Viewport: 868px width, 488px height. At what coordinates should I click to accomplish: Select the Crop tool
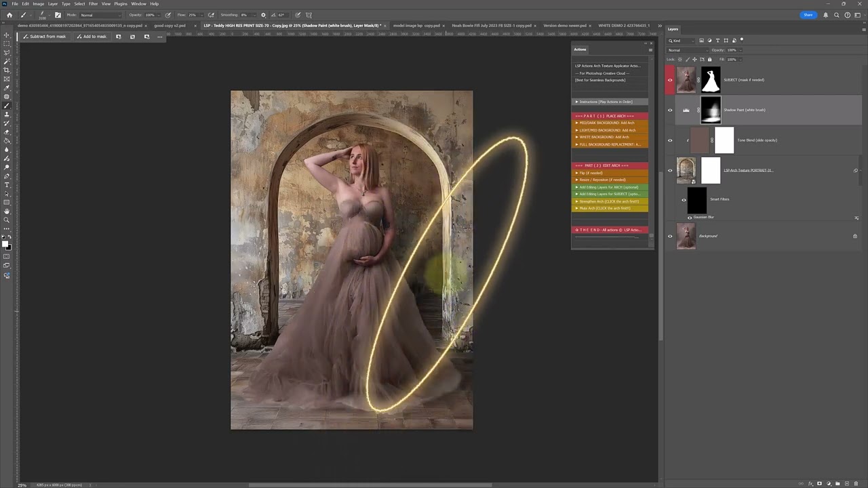tap(7, 70)
